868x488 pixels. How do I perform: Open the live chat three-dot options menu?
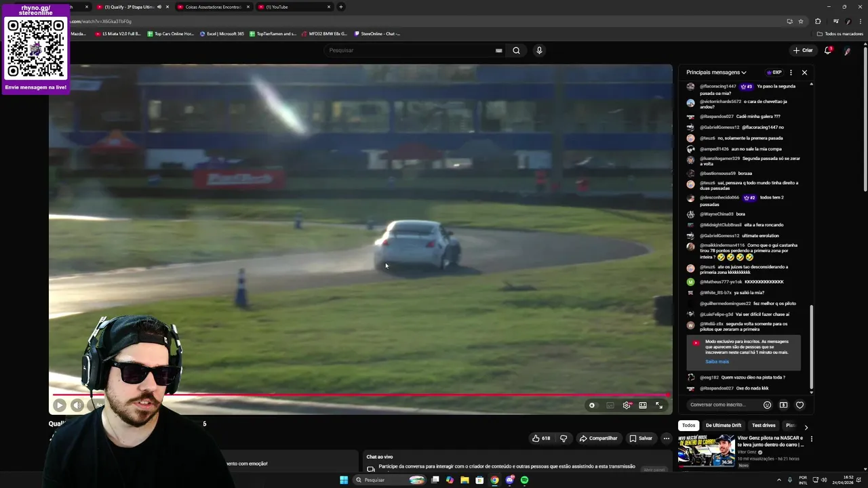[791, 73]
